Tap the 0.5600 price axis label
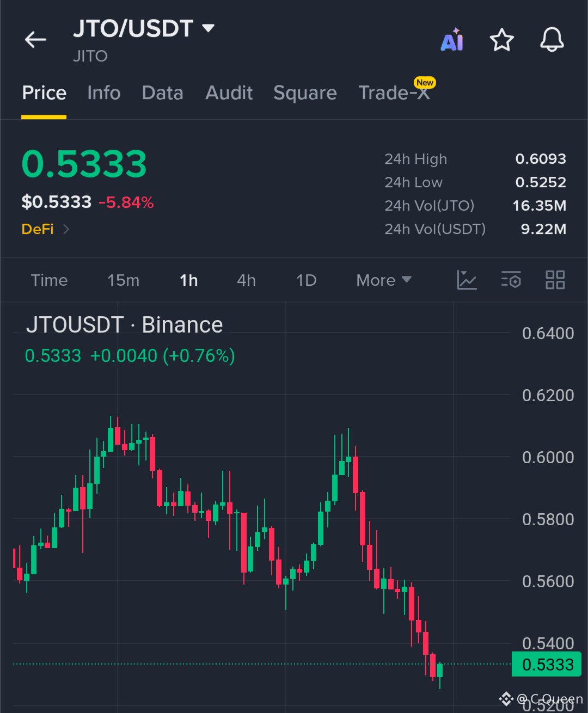The image size is (588, 713). click(548, 581)
